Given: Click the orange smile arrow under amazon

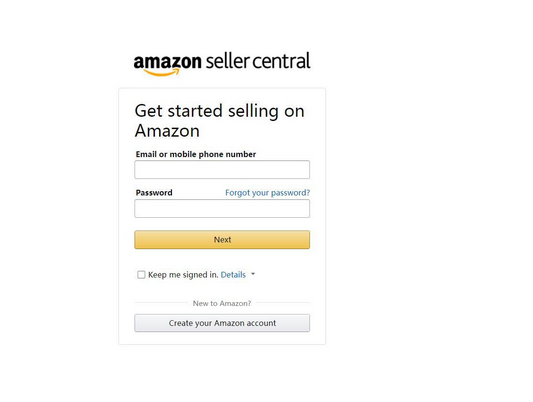Looking at the screenshot, I should (161, 72).
